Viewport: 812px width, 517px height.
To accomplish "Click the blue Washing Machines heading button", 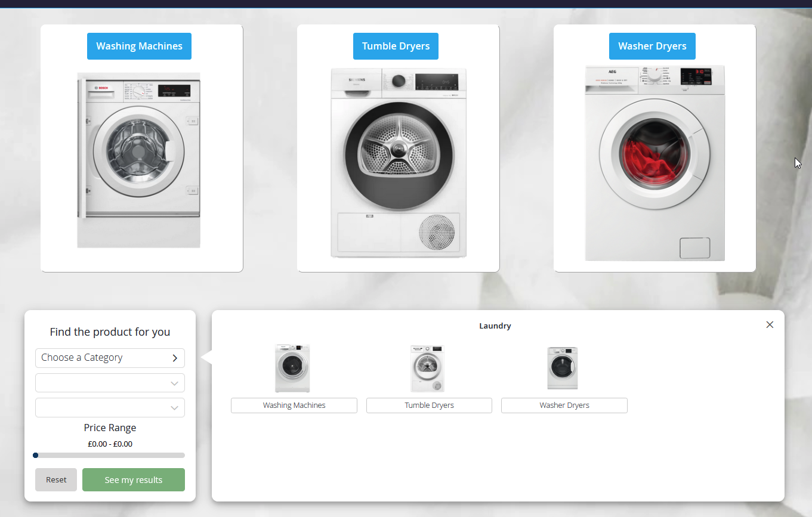I will [x=139, y=46].
